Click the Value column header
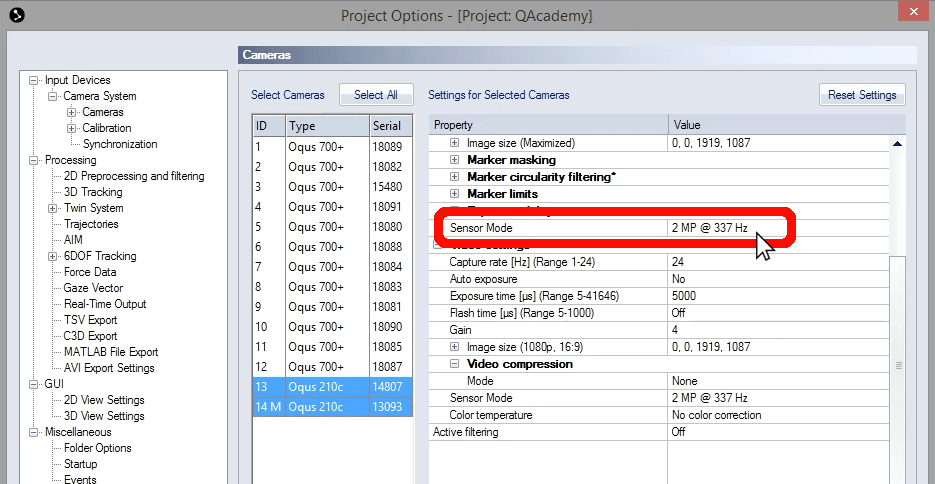 (x=787, y=125)
